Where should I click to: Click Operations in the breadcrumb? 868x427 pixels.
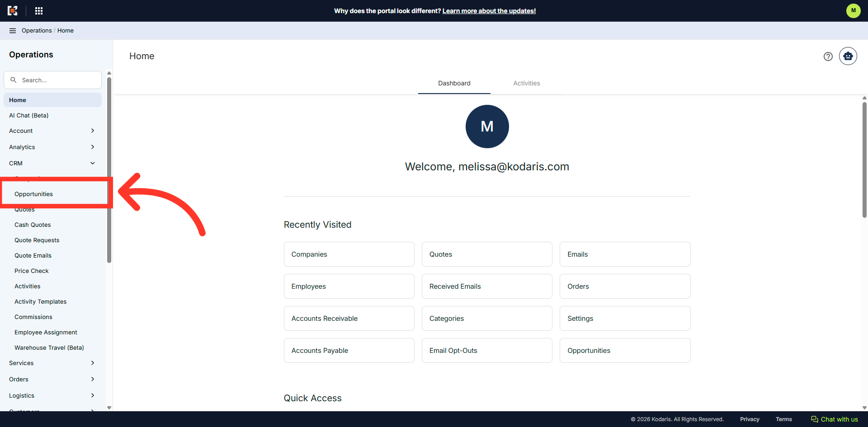point(37,31)
